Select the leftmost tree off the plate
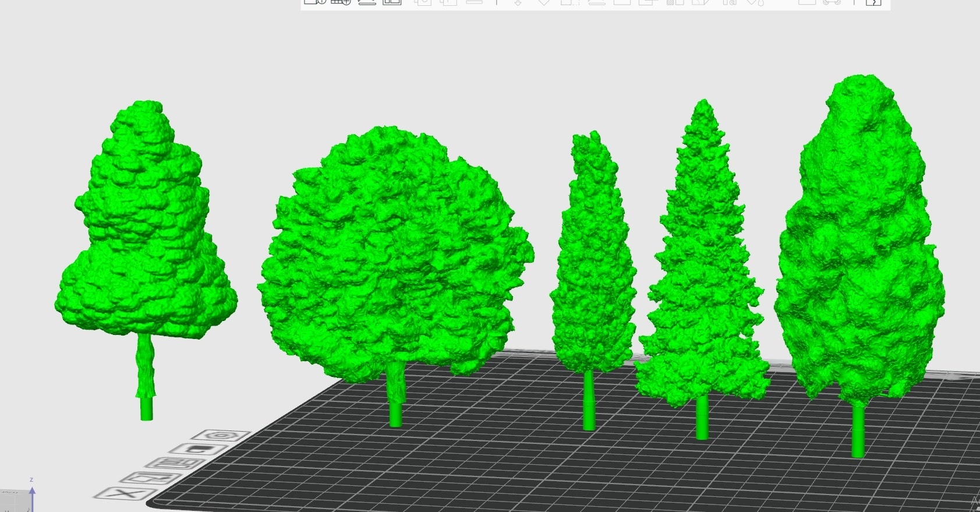Screen dimensions: 980x512 [x=146, y=233]
